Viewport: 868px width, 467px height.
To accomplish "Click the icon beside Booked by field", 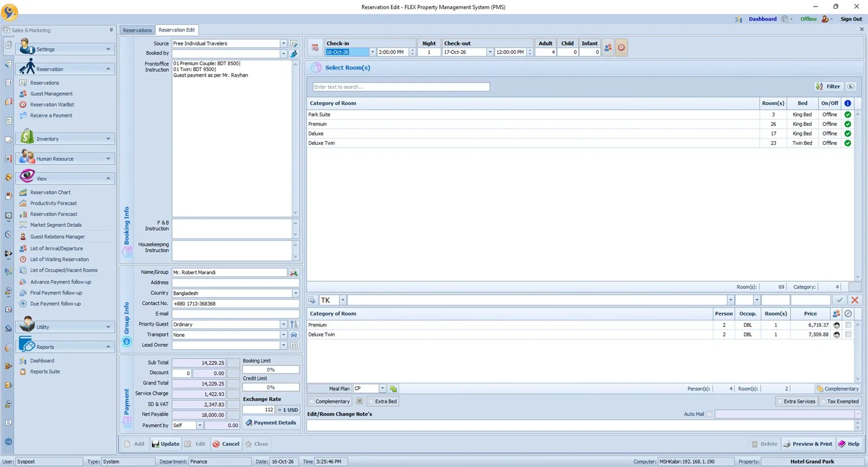I will click(293, 54).
